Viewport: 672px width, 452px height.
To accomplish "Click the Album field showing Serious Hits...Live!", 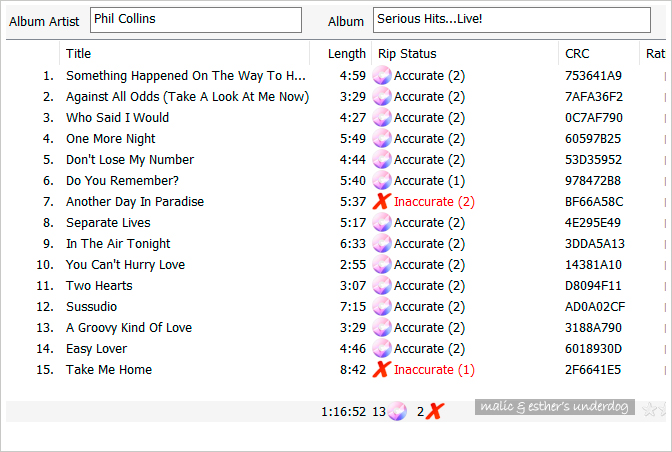I will (x=512, y=20).
